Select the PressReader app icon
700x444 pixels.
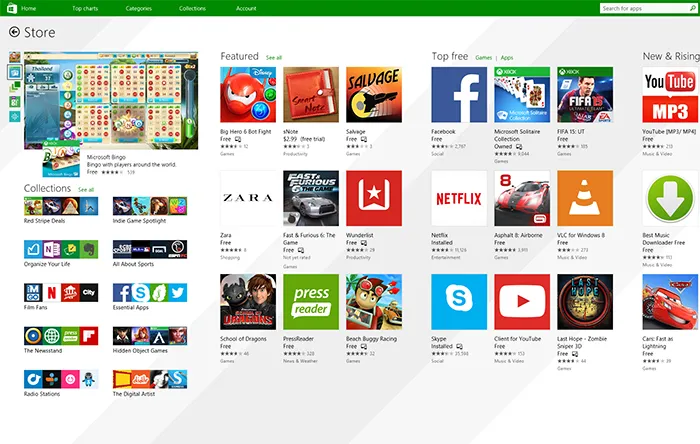311,302
